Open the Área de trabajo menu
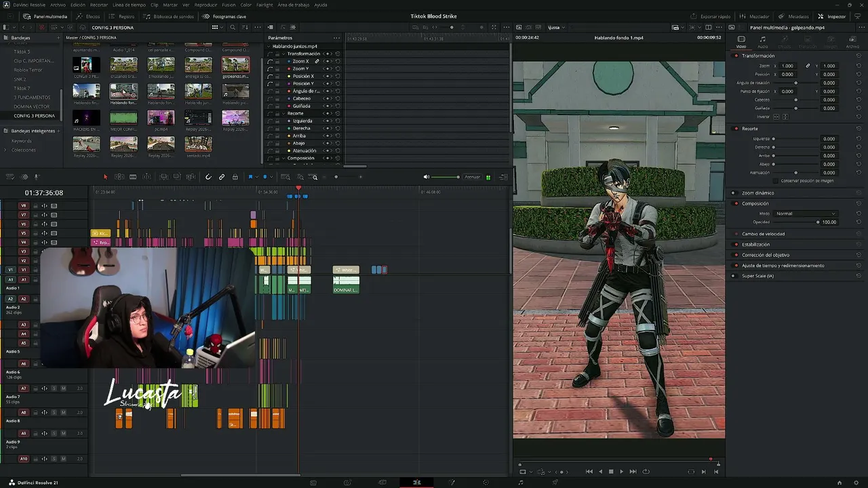The image size is (868, 488). (x=294, y=5)
